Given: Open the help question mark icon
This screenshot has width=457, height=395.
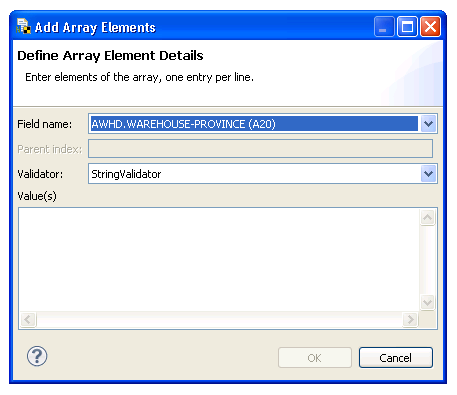Looking at the screenshot, I should [x=37, y=356].
